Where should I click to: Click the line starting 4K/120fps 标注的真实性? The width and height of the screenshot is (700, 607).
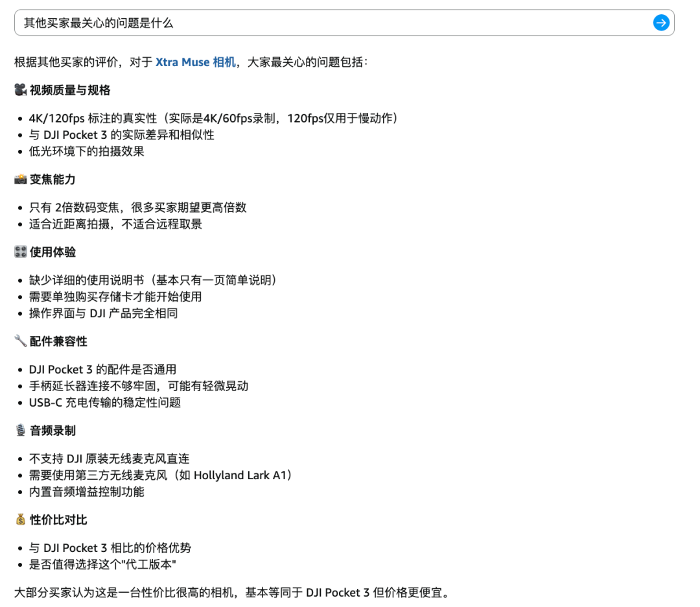213,119
